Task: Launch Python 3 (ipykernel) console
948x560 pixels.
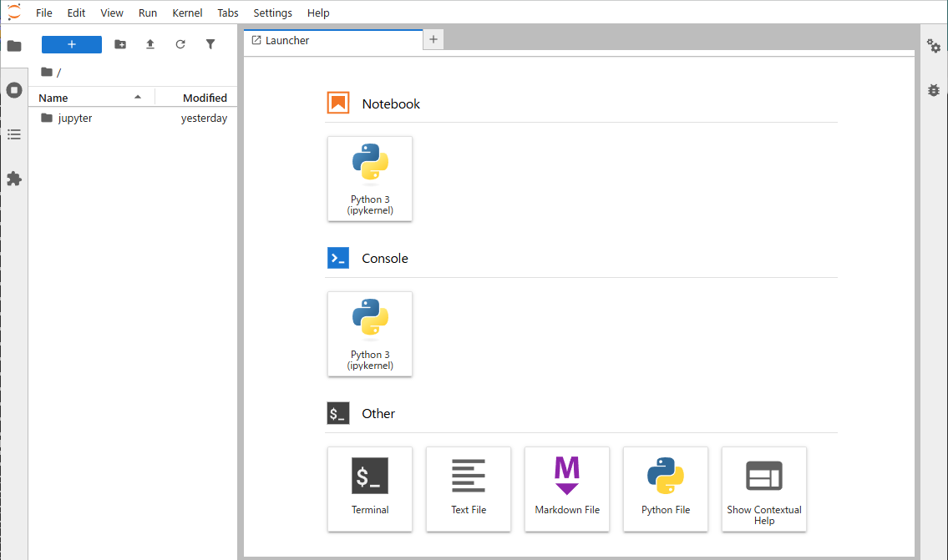Action: click(370, 334)
